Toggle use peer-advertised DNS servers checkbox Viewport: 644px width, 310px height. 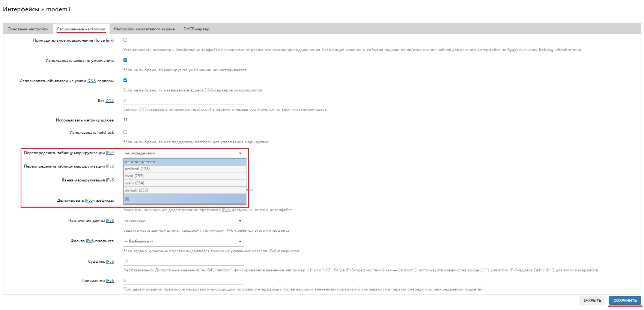125,80
